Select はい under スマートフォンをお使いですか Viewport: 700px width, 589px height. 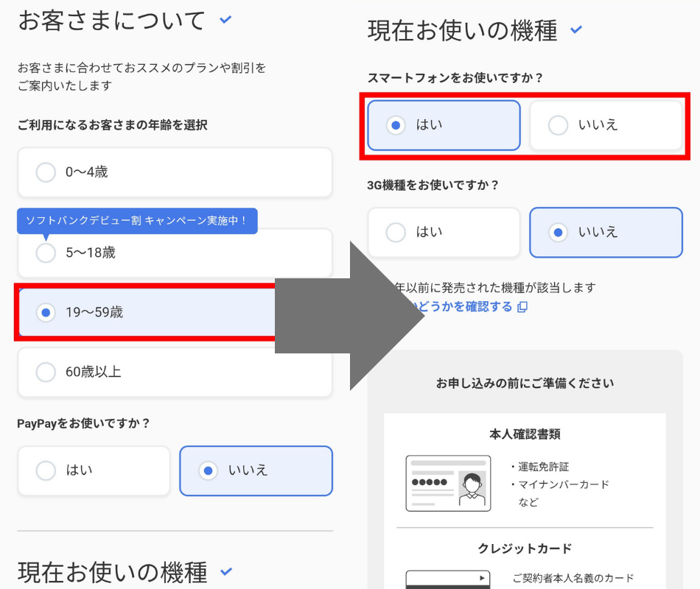click(444, 125)
